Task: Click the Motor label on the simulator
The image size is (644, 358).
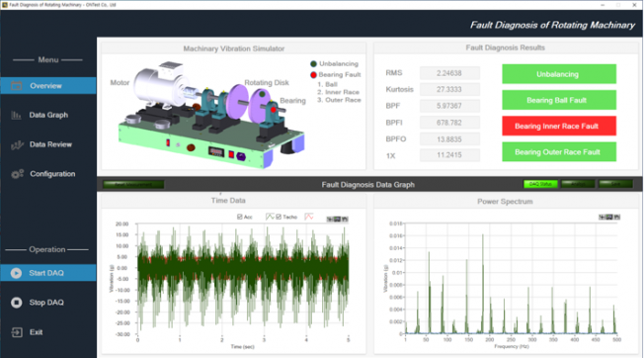Action: [x=120, y=83]
